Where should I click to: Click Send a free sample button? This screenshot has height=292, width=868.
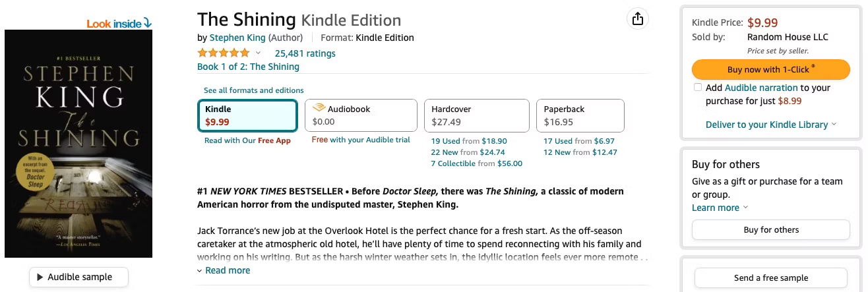770,277
